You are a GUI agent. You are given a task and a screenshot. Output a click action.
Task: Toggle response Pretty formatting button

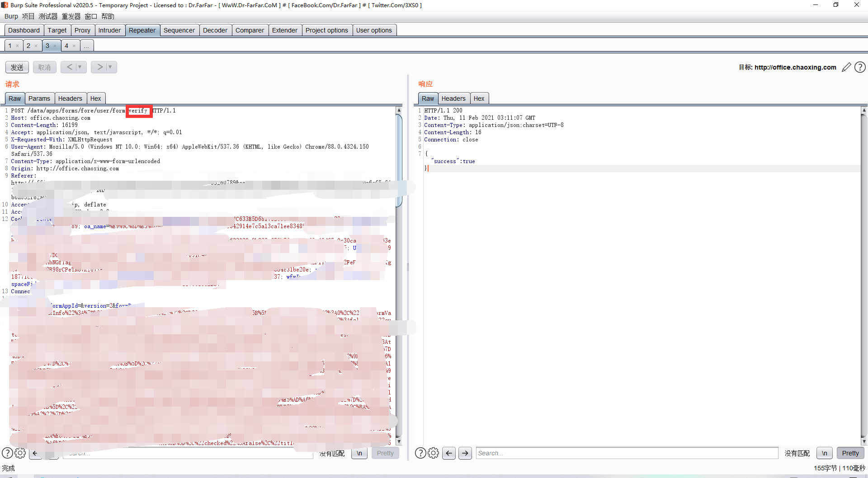(x=850, y=453)
